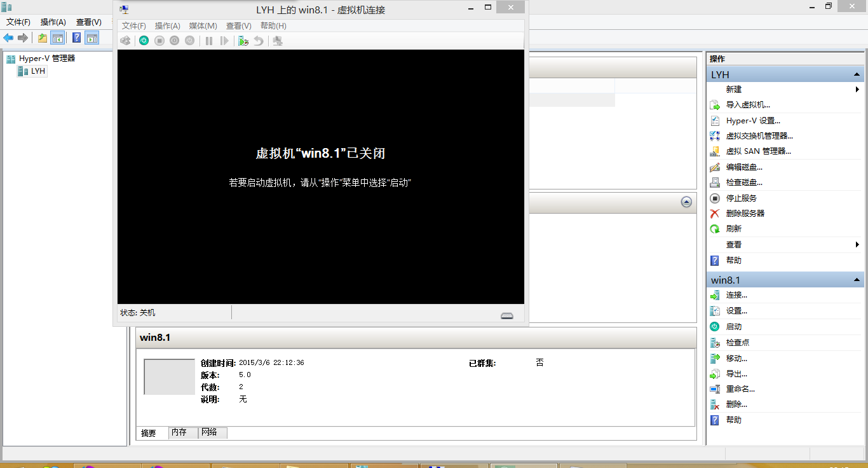Collapse the win8.1 section in Actions pane
Screen dimensions: 868x468
pyautogui.click(x=857, y=280)
